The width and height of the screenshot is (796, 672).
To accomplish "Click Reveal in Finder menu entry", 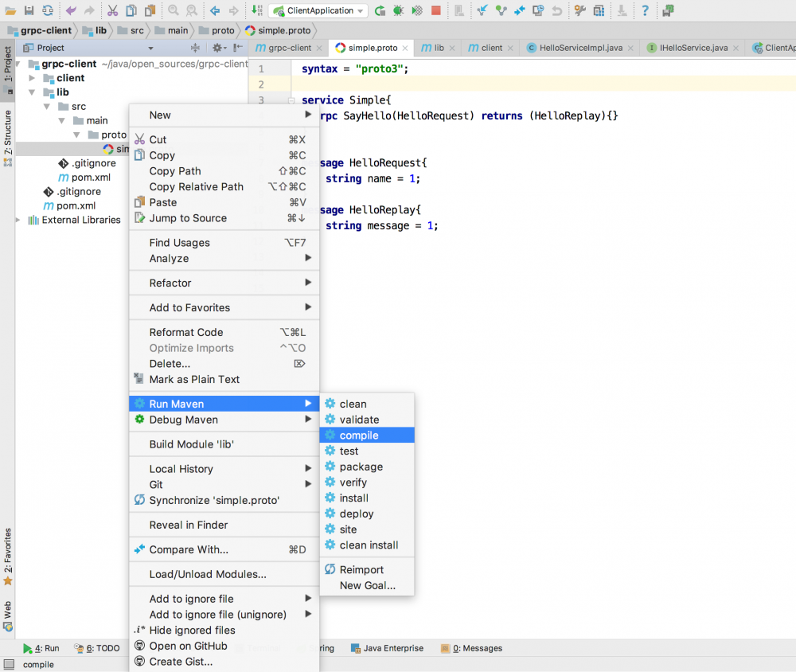I will [x=189, y=525].
